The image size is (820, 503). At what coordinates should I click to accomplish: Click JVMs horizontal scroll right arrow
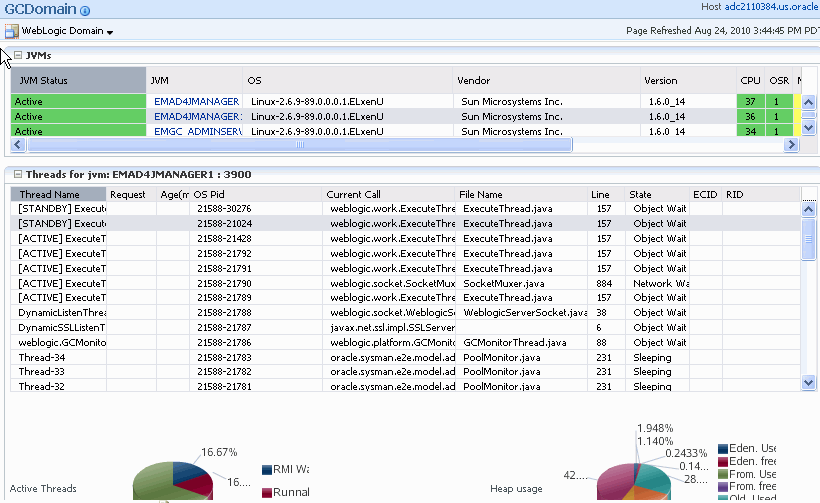[x=791, y=144]
